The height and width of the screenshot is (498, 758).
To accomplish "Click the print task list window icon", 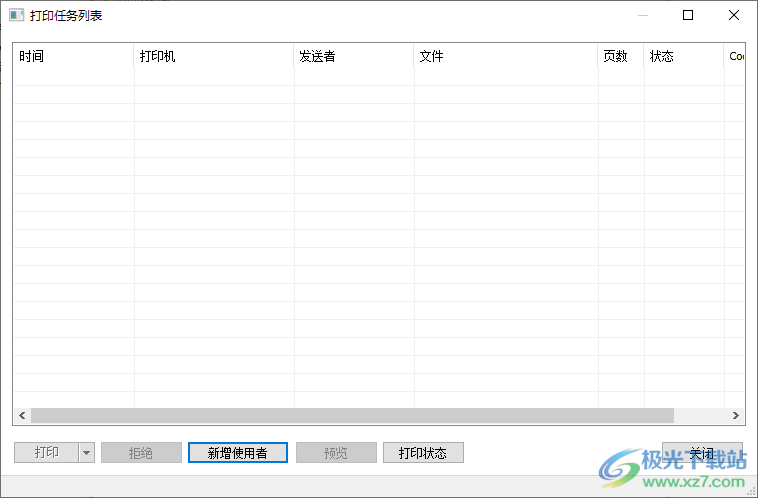I will [x=16, y=15].
